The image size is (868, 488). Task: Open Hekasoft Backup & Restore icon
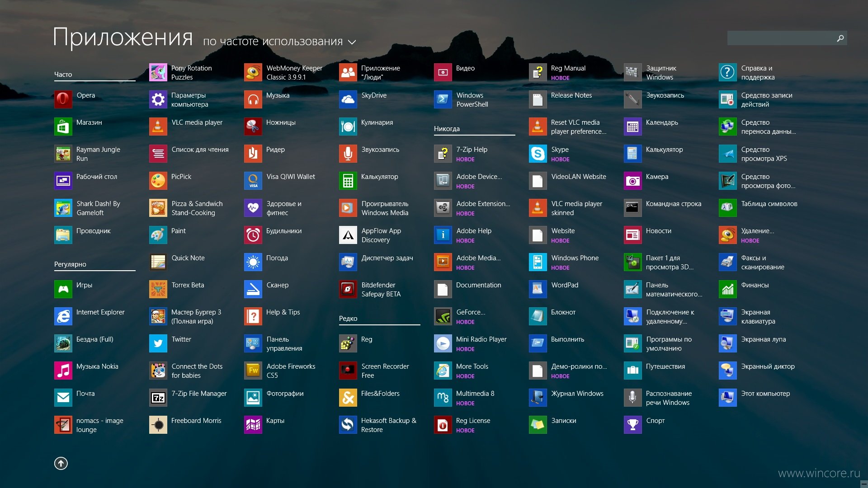(348, 425)
